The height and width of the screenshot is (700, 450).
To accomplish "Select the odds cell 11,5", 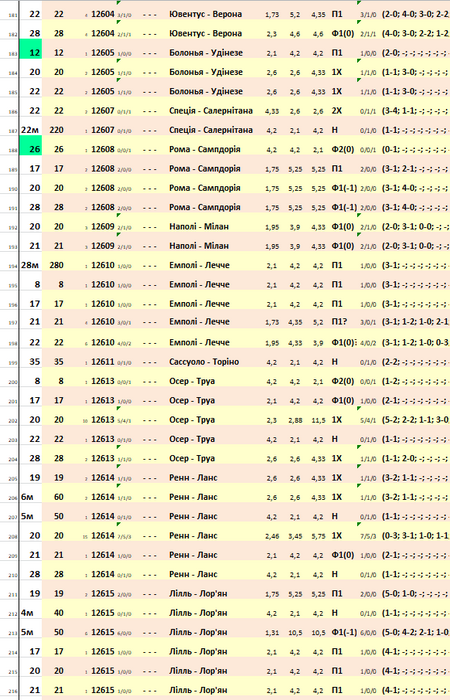I will point(318,420).
